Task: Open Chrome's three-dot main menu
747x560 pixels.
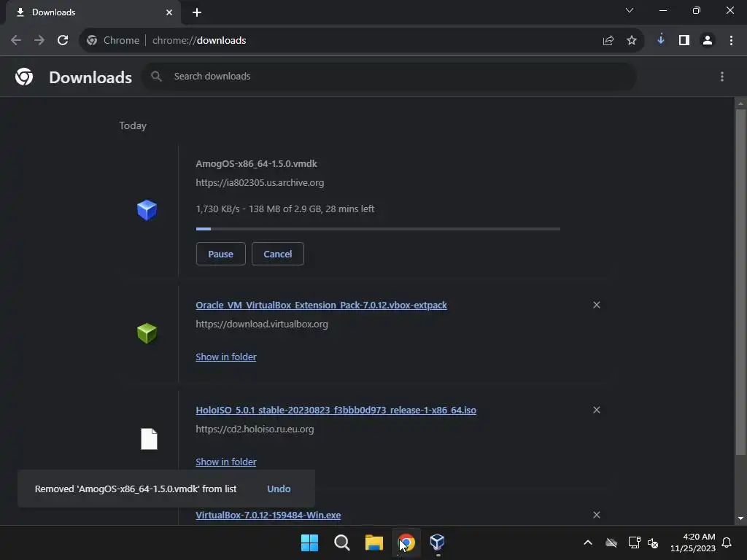Action: 731,40
